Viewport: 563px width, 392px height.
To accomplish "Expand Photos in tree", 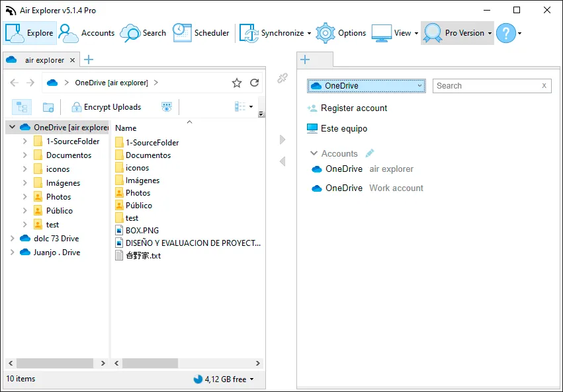I will pos(24,196).
